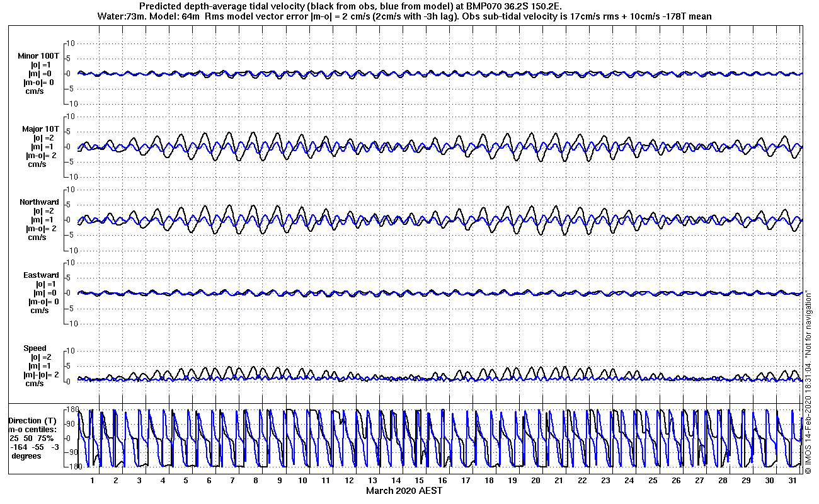Click the top "10" tick of Minor panel
This screenshot has width=819, height=504.
pos(71,43)
